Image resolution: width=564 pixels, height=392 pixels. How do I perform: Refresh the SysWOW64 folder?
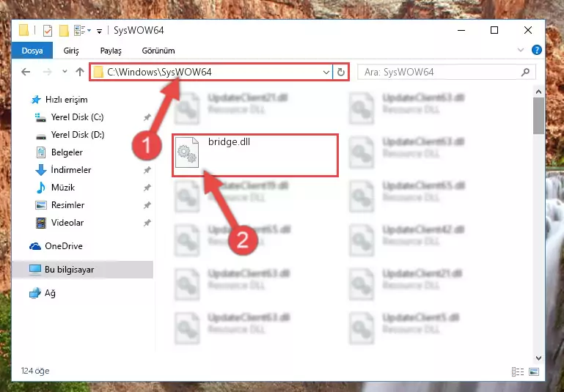coord(340,73)
